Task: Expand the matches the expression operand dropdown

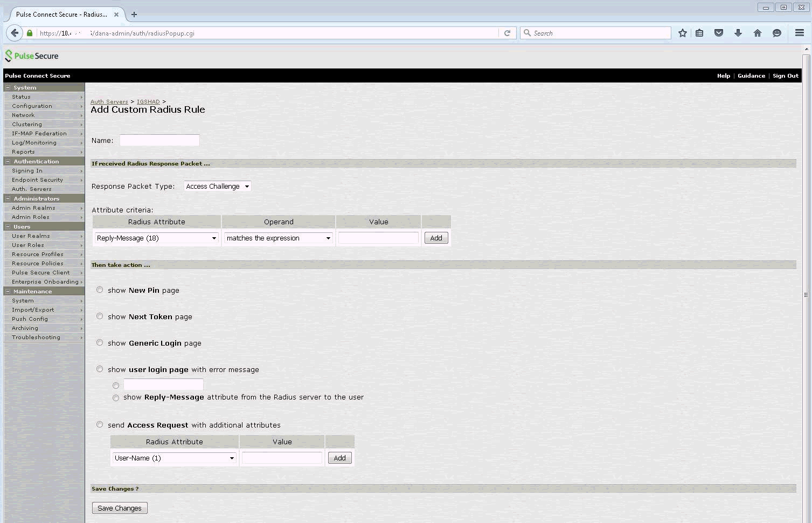Action: point(278,238)
